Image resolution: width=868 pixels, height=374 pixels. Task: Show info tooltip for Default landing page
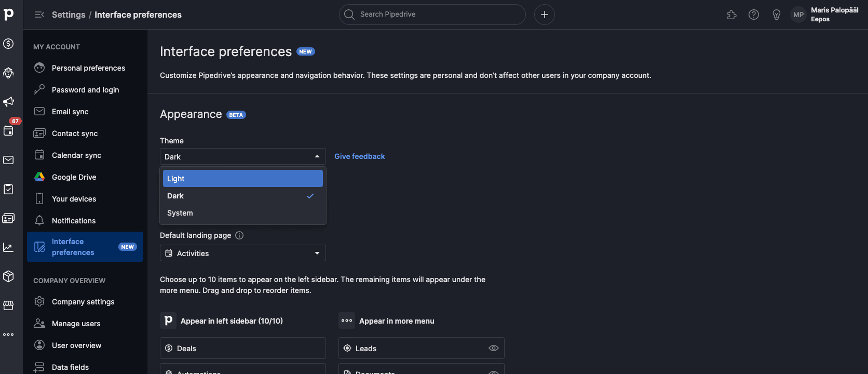coord(239,235)
